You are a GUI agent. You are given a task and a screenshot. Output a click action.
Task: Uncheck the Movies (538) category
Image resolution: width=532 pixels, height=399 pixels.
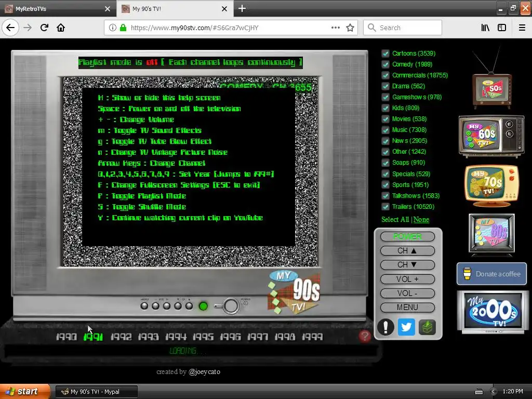click(385, 119)
